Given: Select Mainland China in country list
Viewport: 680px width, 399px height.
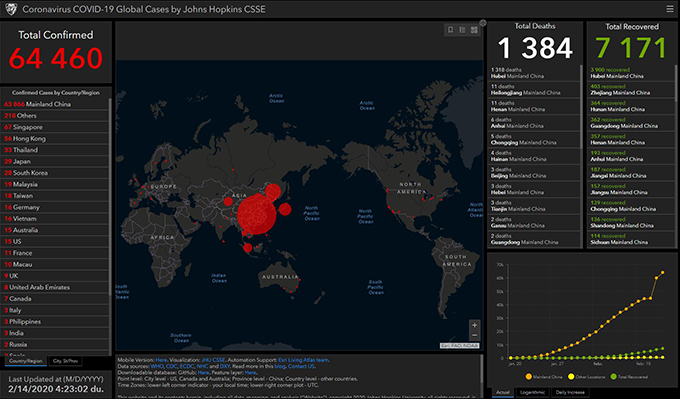Looking at the screenshot, I should [x=55, y=104].
